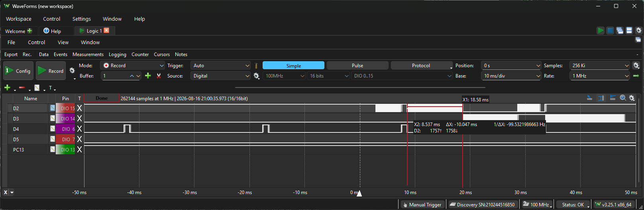This screenshot has width=644, height=210.
Task: Toggle trigger condition X for D5
Action: coord(80,139)
